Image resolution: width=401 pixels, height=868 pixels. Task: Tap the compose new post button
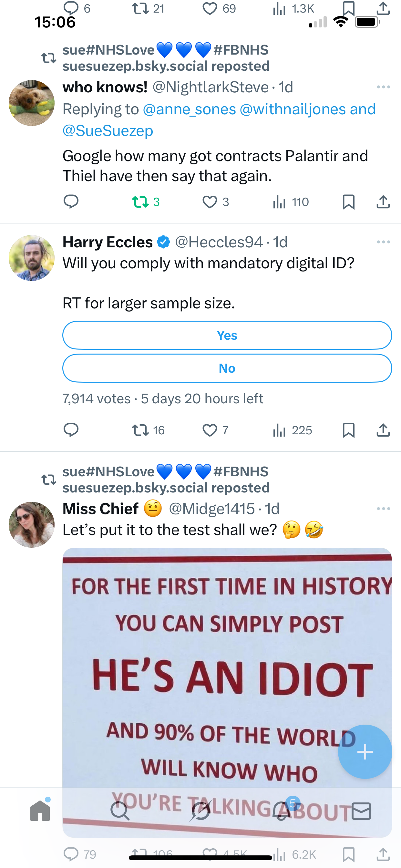[365, 751]
